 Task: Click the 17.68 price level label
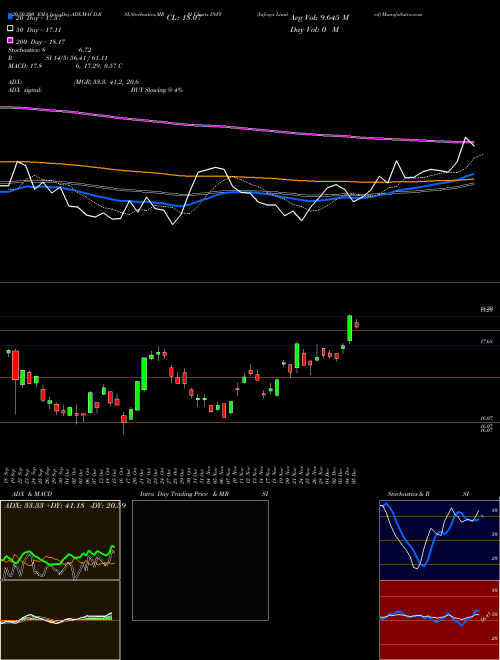tap(487, 342)
